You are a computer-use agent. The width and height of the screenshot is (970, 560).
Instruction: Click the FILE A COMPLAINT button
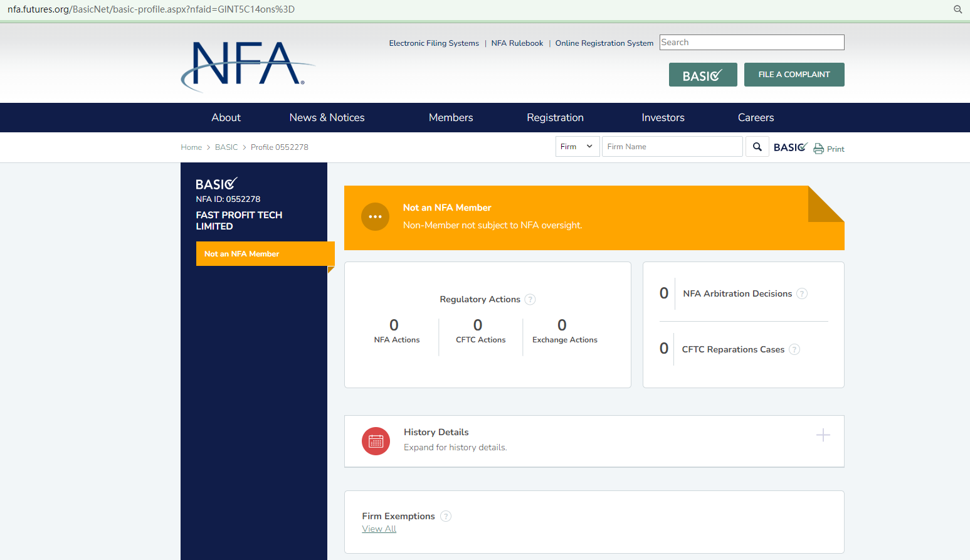pos(794,75)
